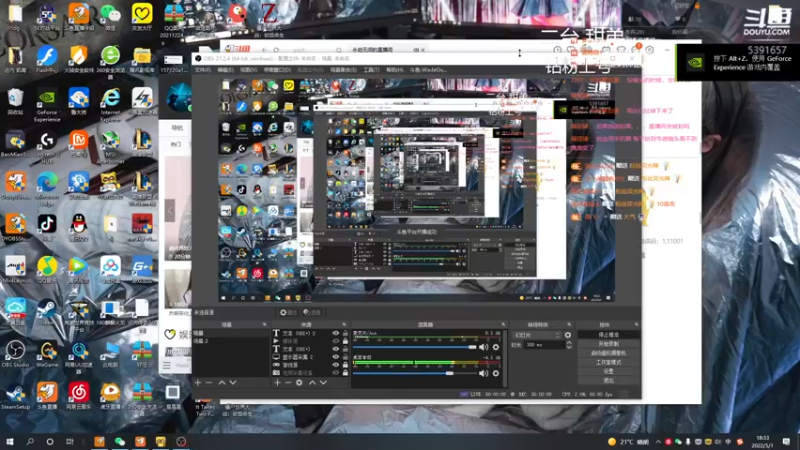Toggle visibility of first text source
800x450 pixels.
point(335,333)
